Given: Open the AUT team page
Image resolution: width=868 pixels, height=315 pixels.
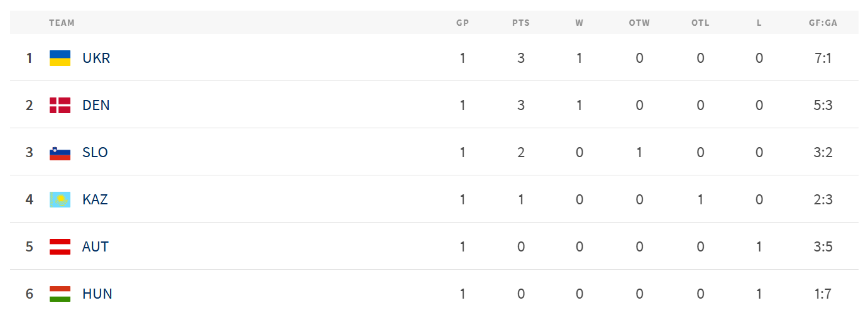Looking at the screenshot, I should tap(96, 247).
